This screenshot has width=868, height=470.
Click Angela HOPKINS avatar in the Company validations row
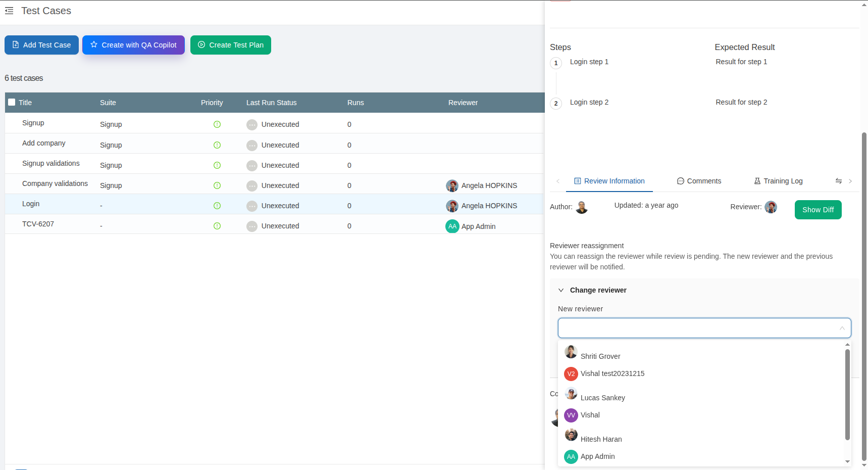[x=452, y=185]
